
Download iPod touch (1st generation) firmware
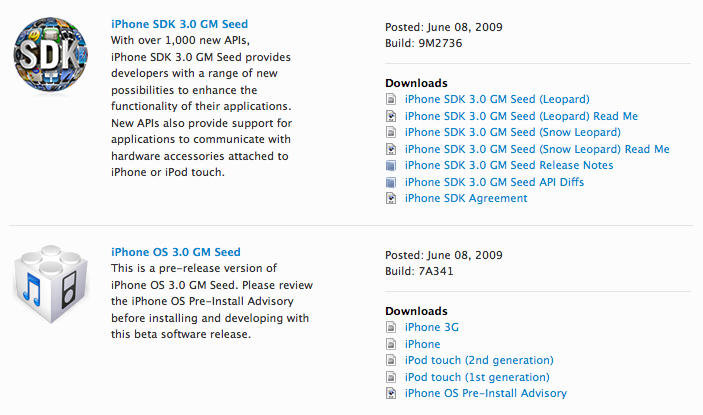(477, 377)
